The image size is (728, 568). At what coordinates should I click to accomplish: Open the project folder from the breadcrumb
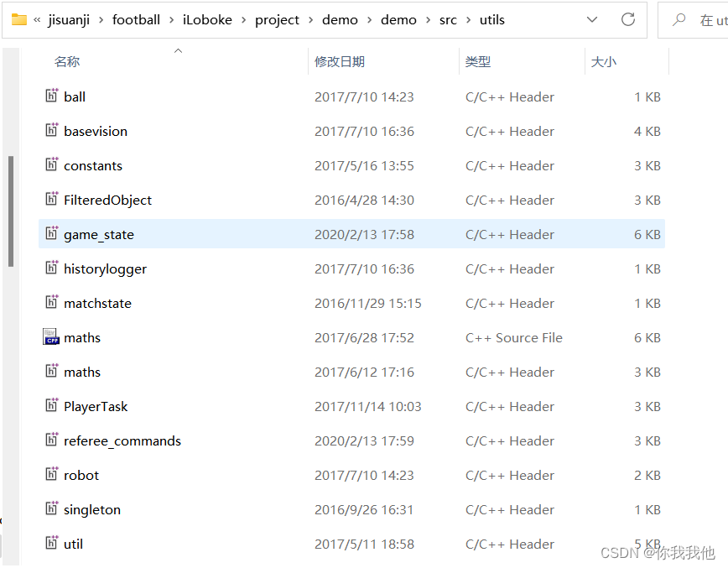click(x=277, y=19)
